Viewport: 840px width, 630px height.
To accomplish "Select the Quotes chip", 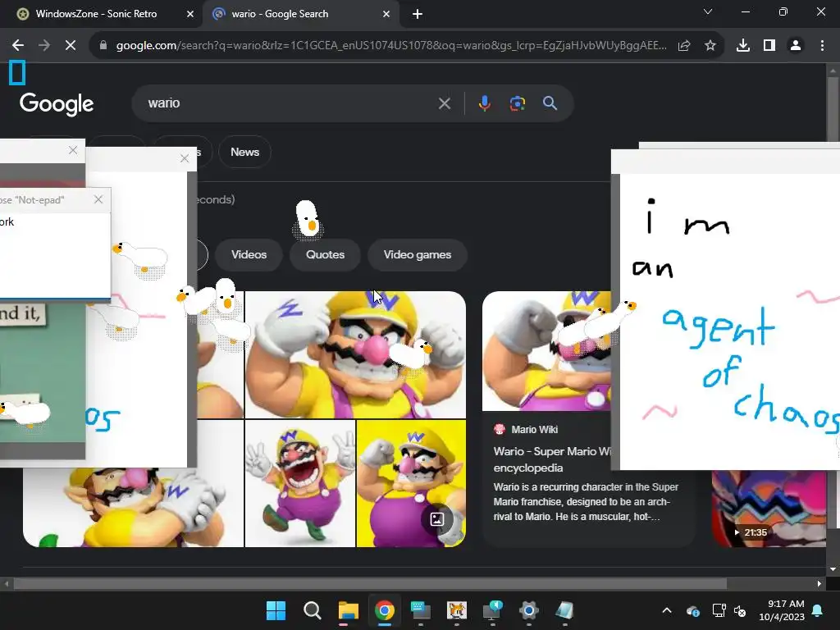I will [x=325, y=255].
